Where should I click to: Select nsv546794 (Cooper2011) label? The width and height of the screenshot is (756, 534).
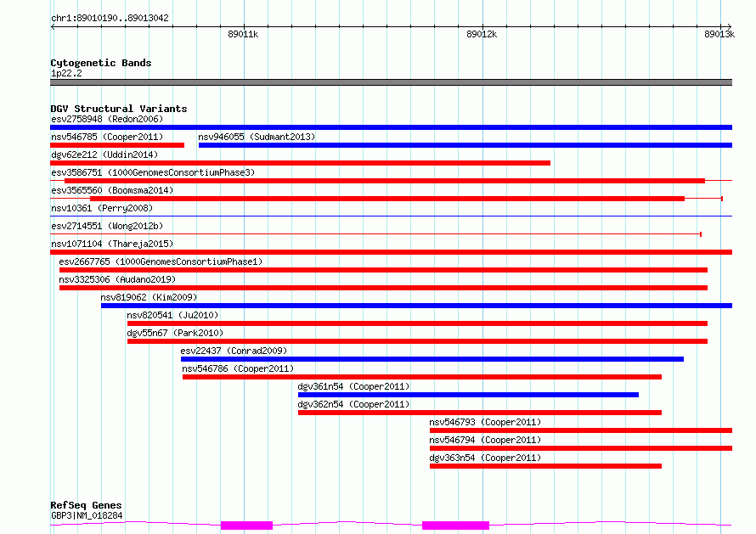[485, 440]
